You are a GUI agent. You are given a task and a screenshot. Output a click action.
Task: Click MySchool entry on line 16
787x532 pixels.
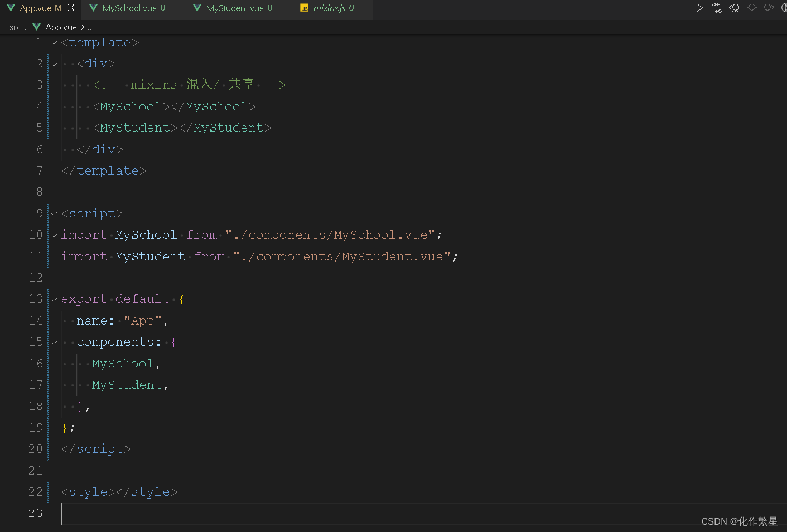123,364
